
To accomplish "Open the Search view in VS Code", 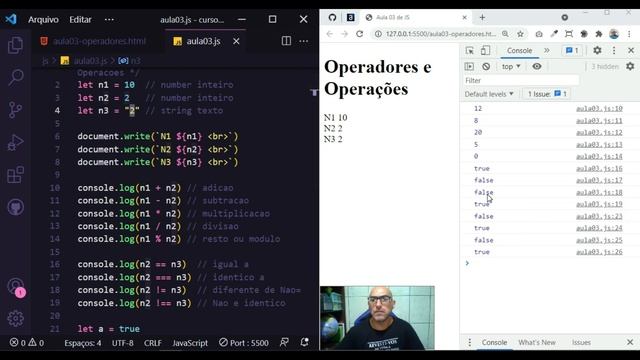I will point(16,77).
